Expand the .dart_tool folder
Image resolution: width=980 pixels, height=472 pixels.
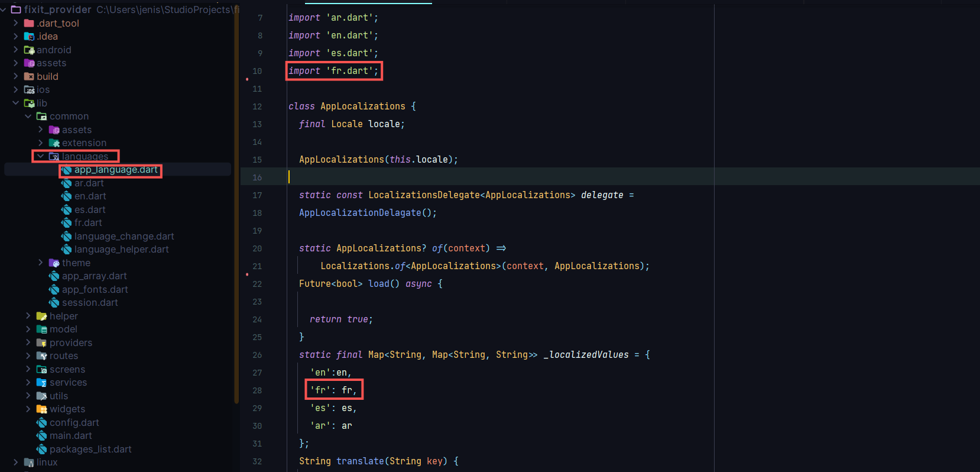pyautogui.click(x=15, y=23)
